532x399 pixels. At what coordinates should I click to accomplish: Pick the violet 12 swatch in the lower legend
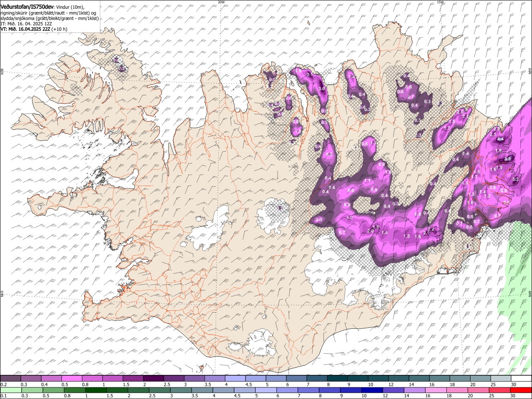click(393, 390)
